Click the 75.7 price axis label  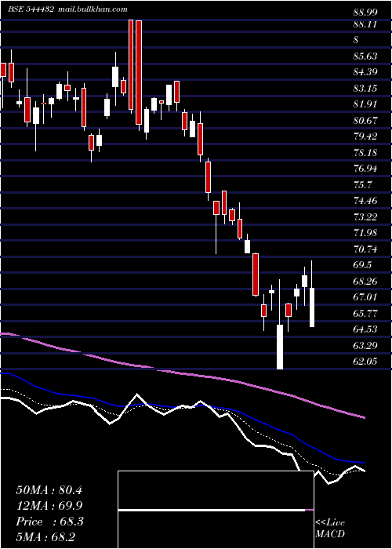coord(363,185)
